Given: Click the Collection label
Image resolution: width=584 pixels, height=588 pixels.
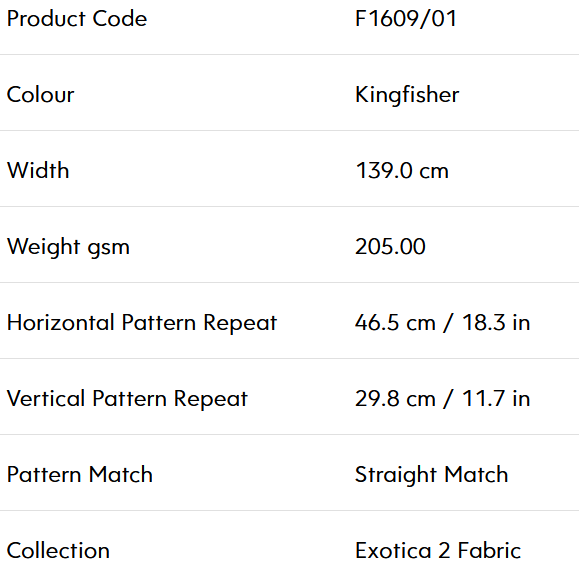Looking at the screenshot, I should click(x=58, y=551).
